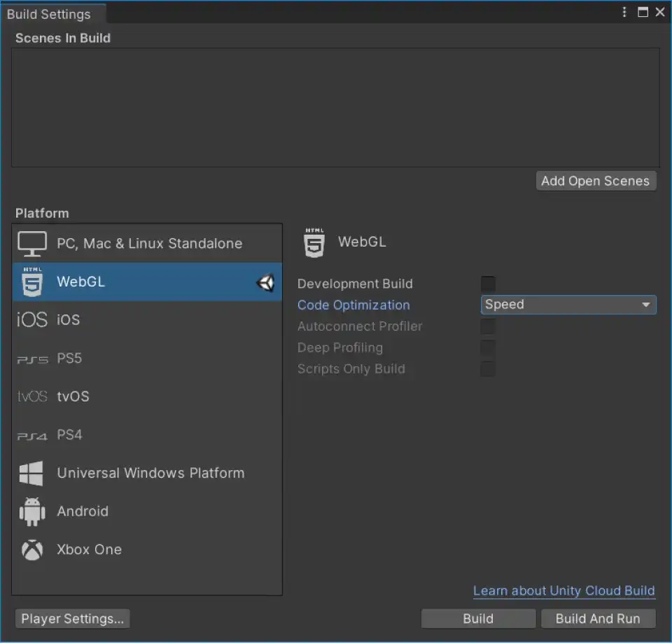The height and width of the screenshot is (643, 672).
Task: Select the Universal Windows Platform icon
Action: point(31,473)
